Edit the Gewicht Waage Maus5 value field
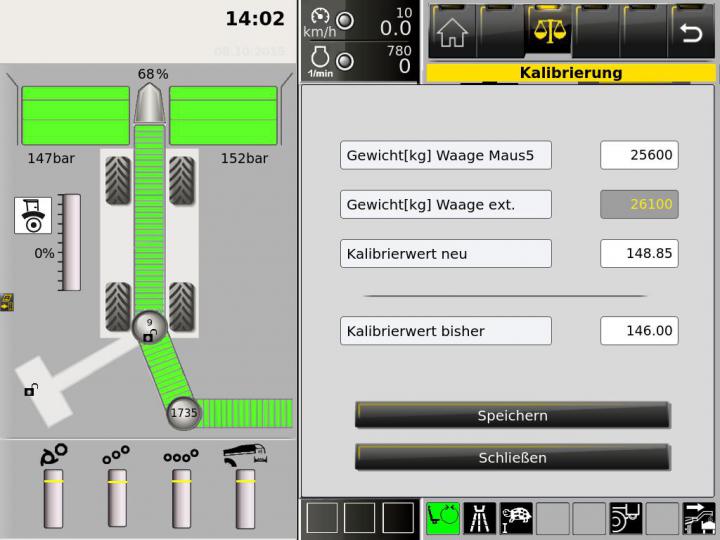Viewport: 720px width, 540px height. pos(639,155)
